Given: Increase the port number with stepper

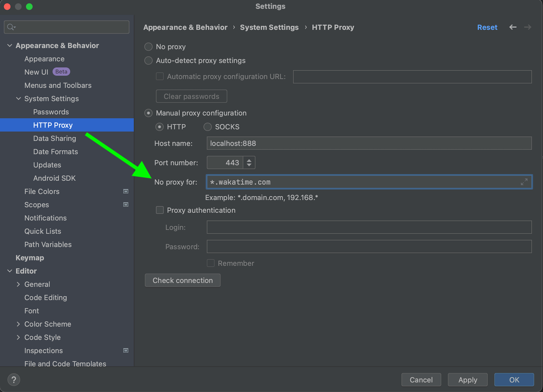Looking at the screenshot, I should [x=249, y=160].
